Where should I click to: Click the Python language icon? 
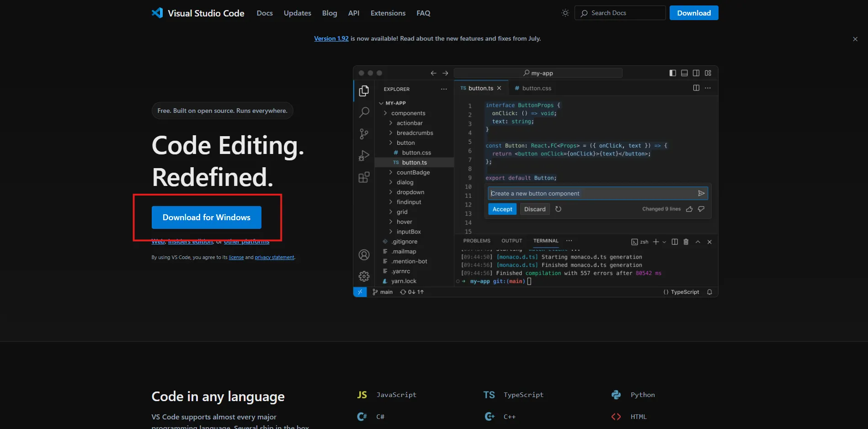[616, 394]
